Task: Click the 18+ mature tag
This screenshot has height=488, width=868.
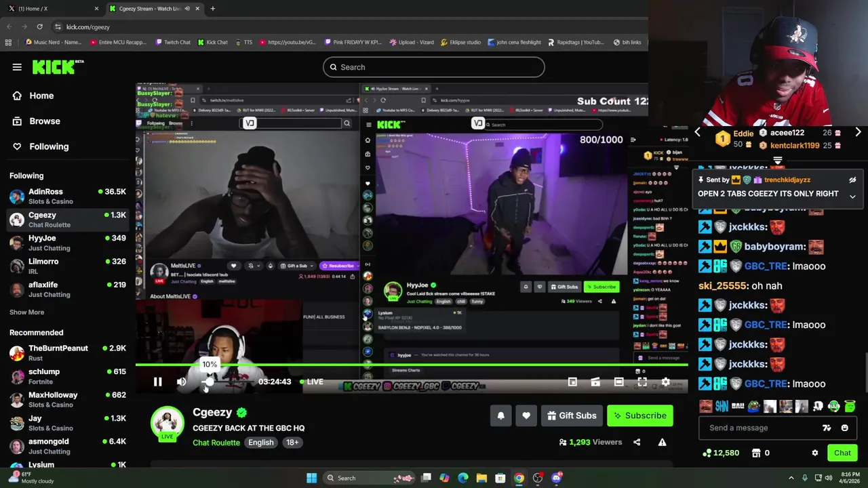Action: tap(292, 443)
